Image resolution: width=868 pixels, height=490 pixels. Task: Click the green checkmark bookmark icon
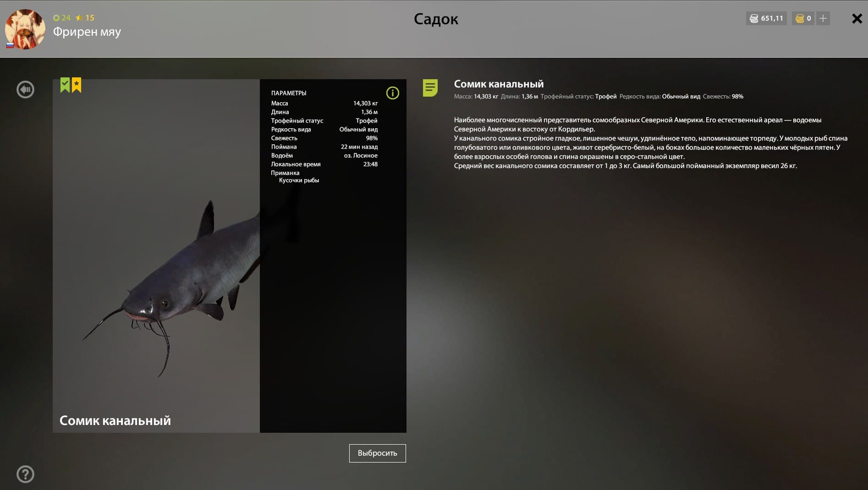(x=65, y=85)
